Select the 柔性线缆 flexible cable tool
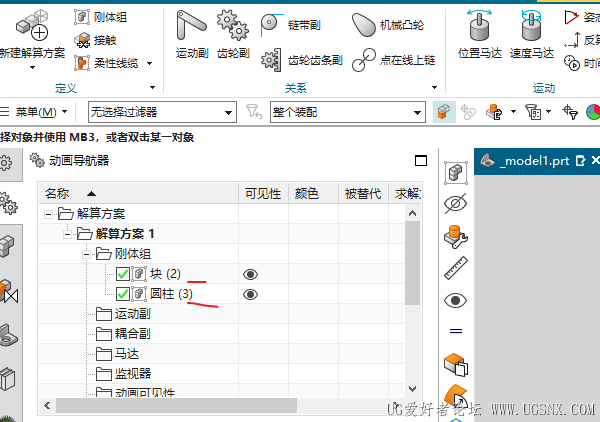Viewport: 600px width, 422px height. click(x=106, y=63)
